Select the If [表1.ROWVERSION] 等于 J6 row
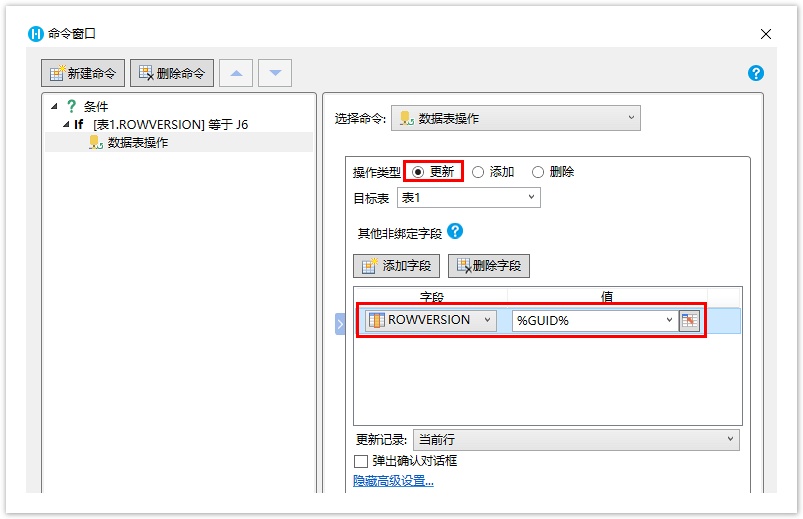 click(161, 124)
